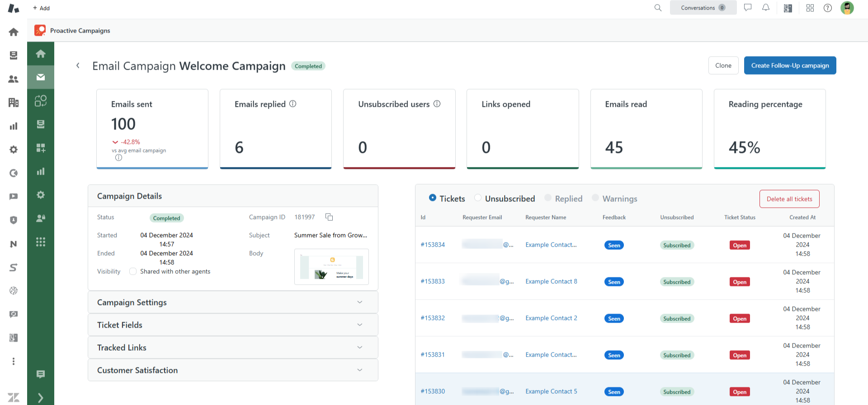Screen dimensions: 868x405
Task: Open the Conversations menu
Action: point(703,8)
